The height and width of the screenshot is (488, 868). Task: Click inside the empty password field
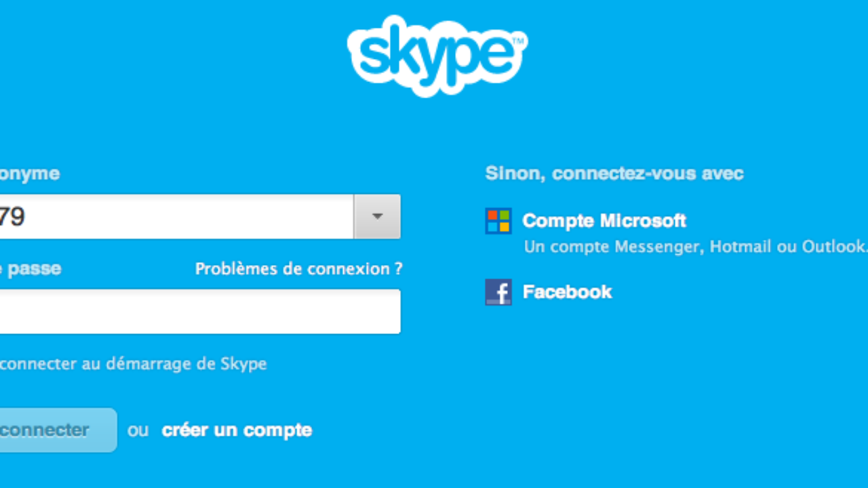coord(197,312)
